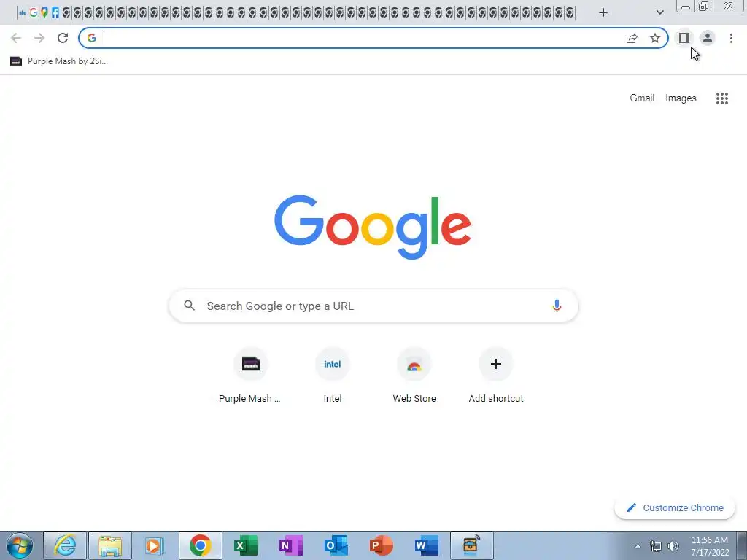Viewport: 747px width, 560px height.
Task: Reload this page
Action: point(63,38)
